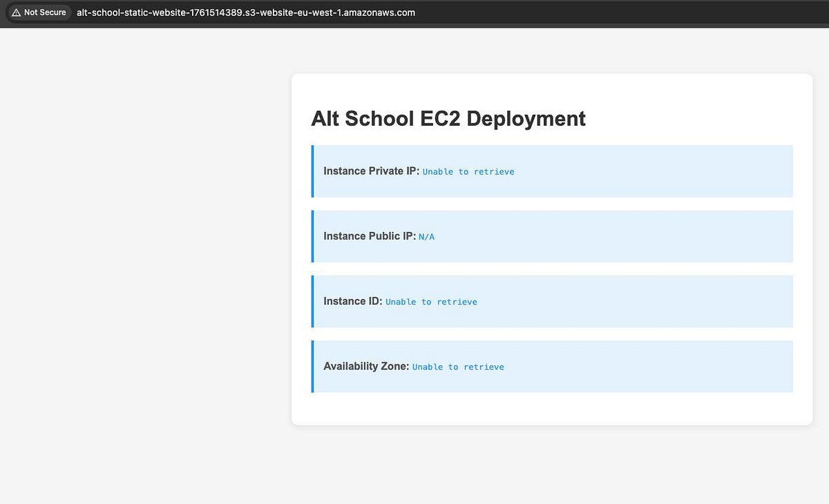
Task: Click the blue accent bar on Private IP card
Action: (x=312, y=171)
